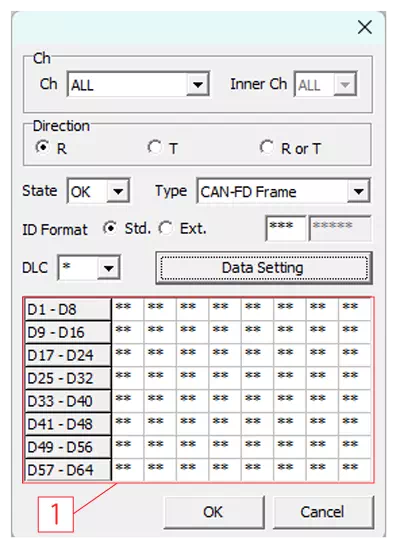Open the DLC dropdown
400x551 pixels.
click(x=89, y=268)
